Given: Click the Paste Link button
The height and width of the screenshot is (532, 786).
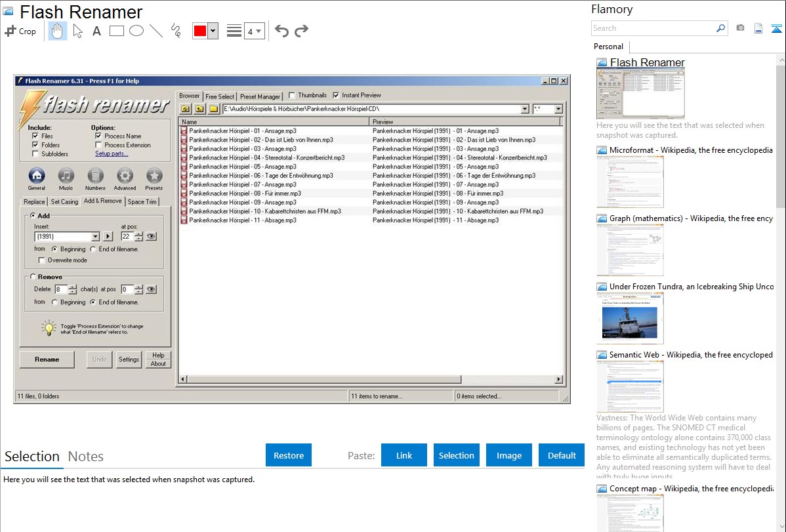Looking at the screenshot, I should coord(404,455).
